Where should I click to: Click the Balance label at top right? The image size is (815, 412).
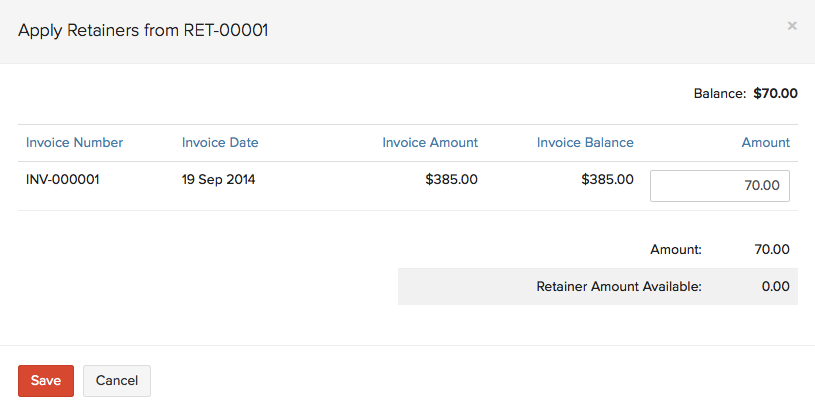pos(720,94)
